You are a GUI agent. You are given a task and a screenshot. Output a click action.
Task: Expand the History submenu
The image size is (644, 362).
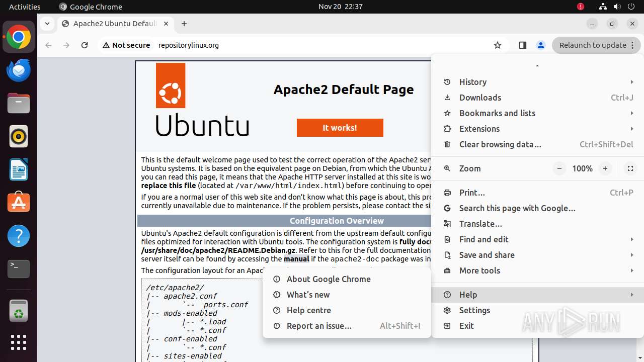[x=538, y=82]
